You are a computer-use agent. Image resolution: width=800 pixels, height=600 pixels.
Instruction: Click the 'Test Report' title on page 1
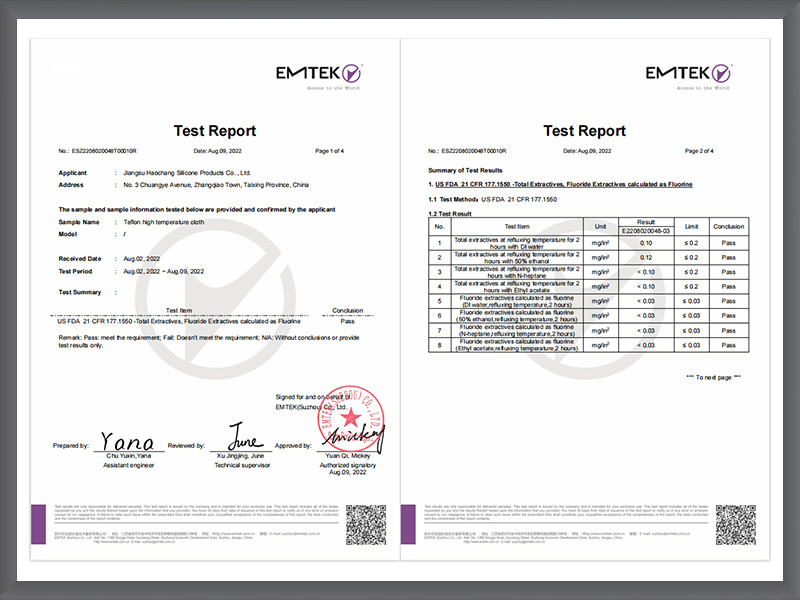(x=215, y=131)
